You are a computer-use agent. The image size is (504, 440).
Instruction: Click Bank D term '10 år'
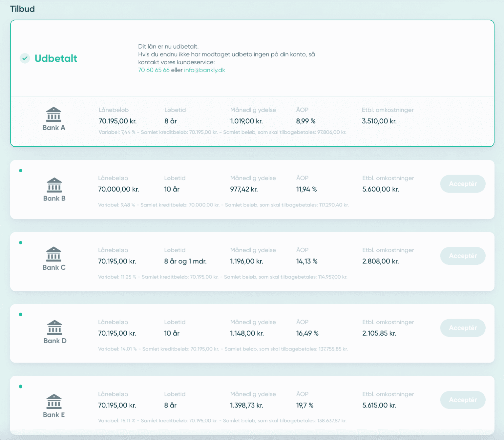point(172,333)
